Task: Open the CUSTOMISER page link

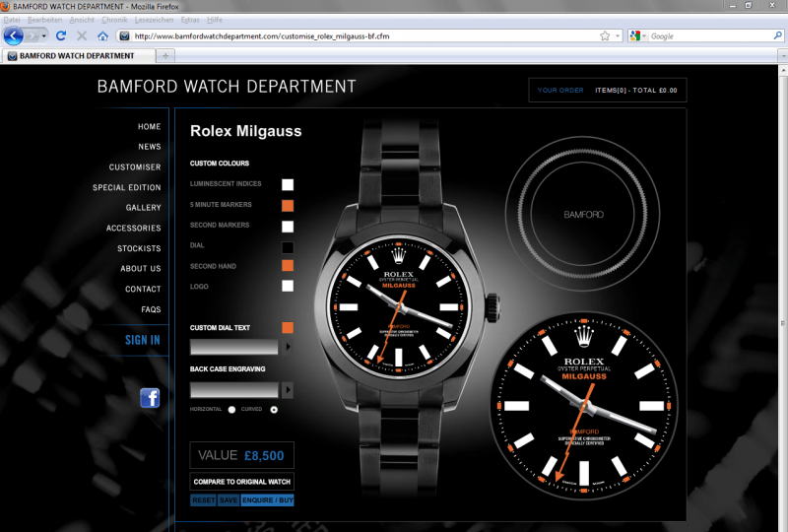Action: (135, 166)
